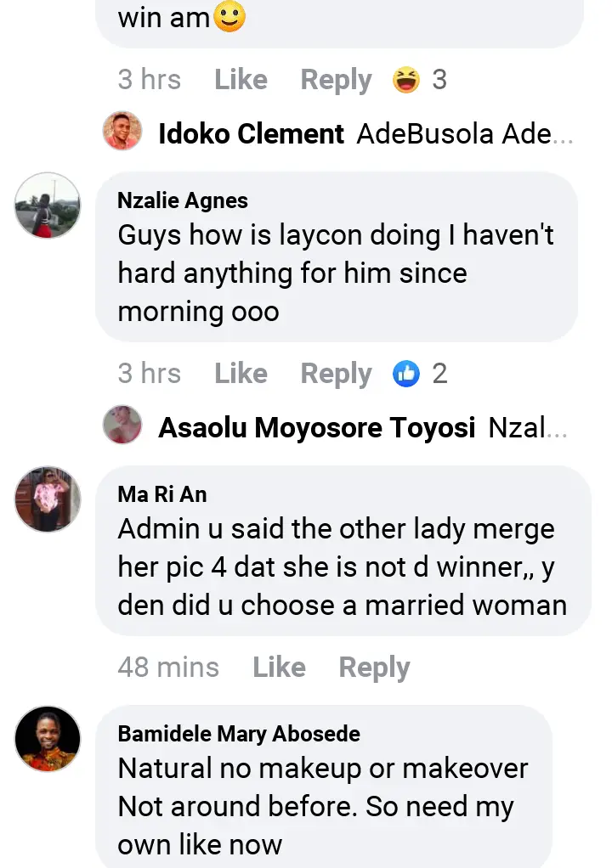Viewport: 612px width, 868px height.
Task: Open Nzalie Agnes profile picture
Action: (x=48, y=206)
